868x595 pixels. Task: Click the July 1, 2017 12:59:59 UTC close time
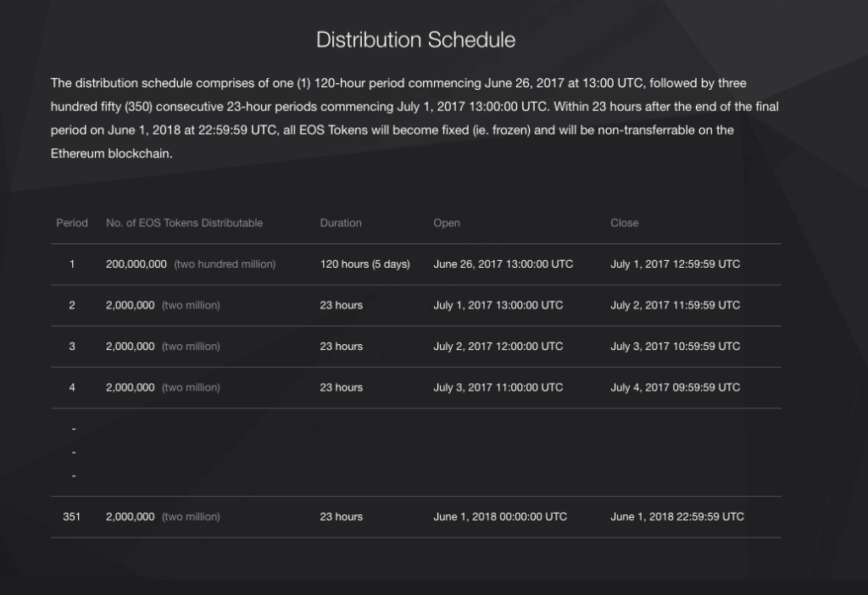tap(675, 264)
